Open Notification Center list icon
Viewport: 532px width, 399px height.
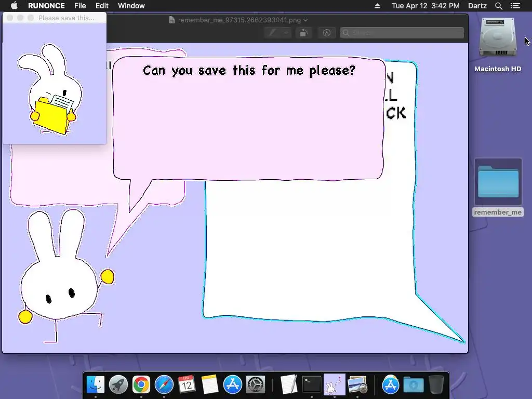[x=515, y=6]
